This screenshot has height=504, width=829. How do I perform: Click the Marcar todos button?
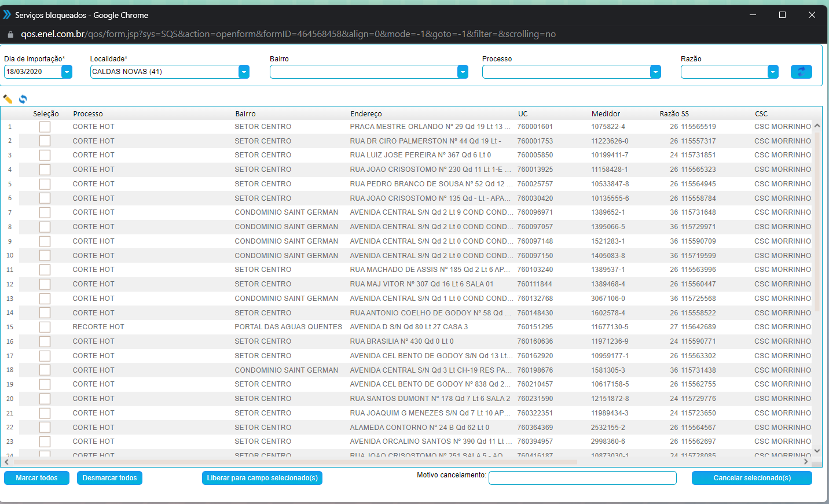[x=36, y=478]
